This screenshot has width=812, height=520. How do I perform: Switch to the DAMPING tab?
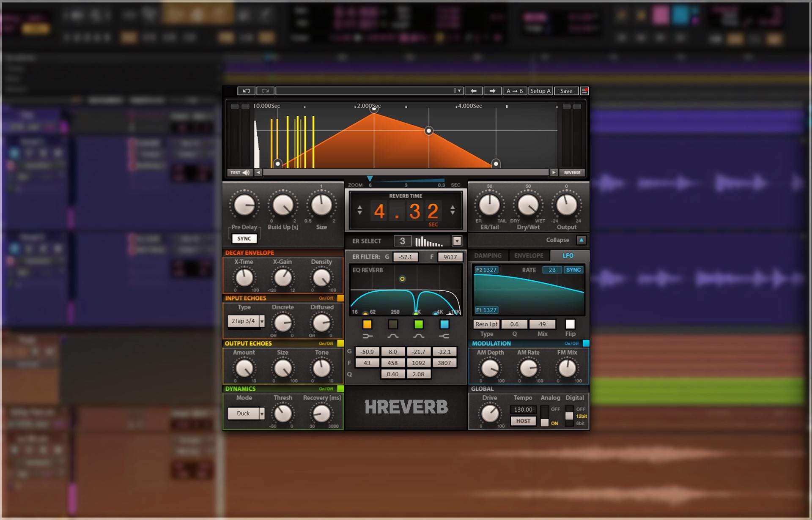pyautogui.click(x=488, y=256)
